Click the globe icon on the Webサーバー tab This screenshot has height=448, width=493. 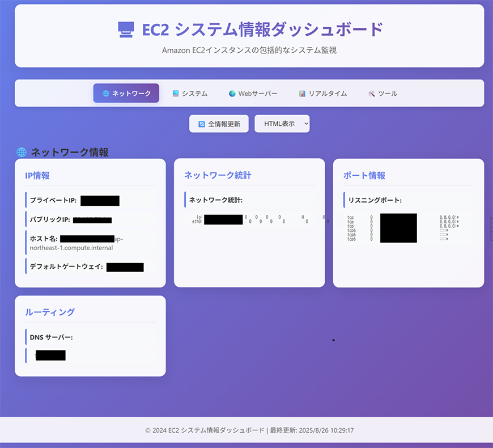coord(231,93)
